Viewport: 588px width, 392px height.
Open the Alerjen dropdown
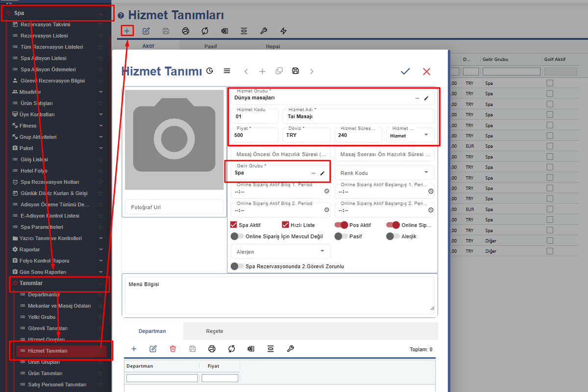(x=280, y=252)
